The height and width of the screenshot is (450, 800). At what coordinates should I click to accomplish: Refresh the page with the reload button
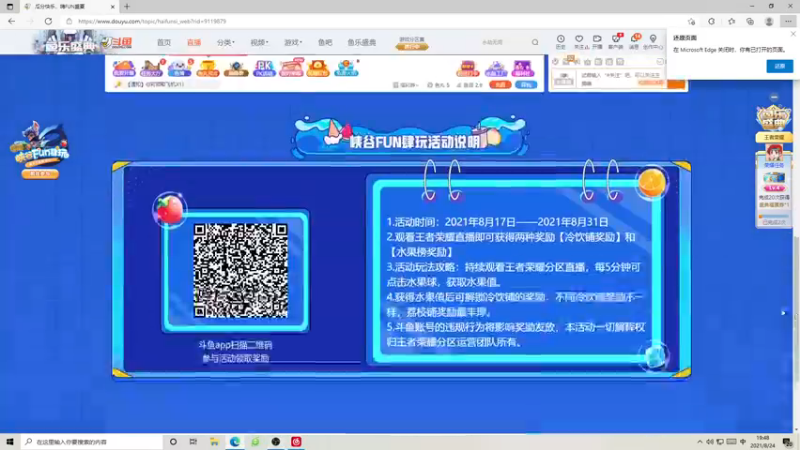click(48, 21)
